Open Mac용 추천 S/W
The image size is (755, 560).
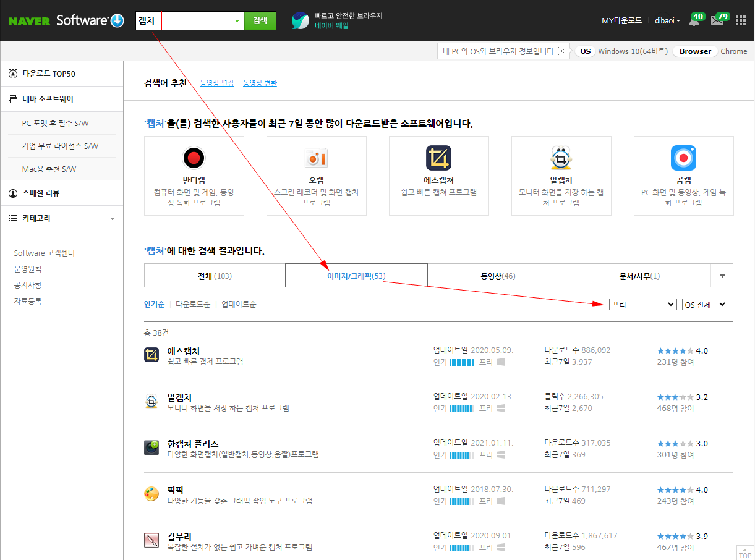49,169
